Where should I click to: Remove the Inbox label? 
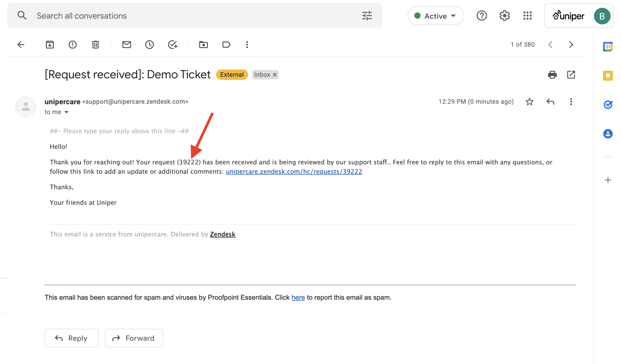[x=274, y=75]
